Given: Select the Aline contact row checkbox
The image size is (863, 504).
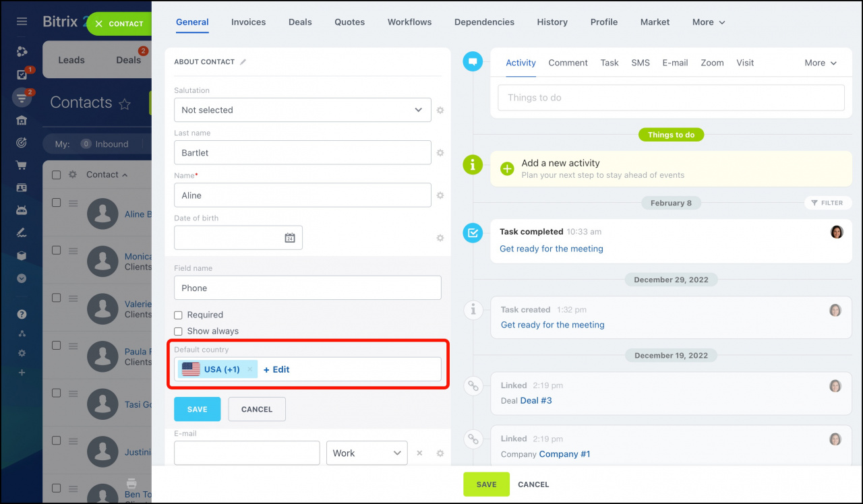Looking at the screenshot, I should click(57, 202).
